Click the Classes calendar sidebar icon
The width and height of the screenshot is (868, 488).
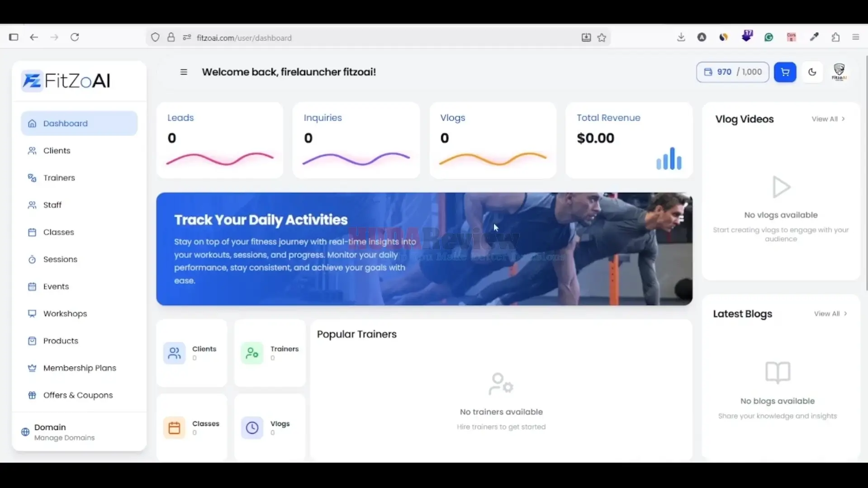coord(32,232)
